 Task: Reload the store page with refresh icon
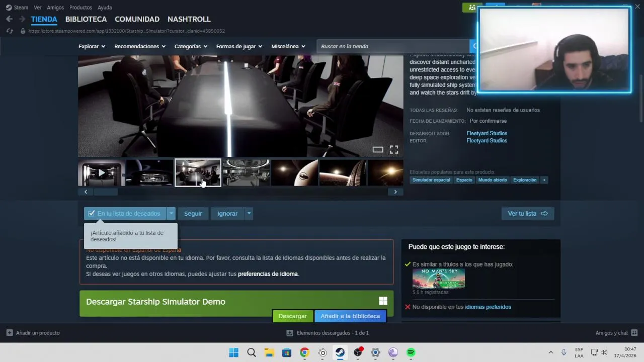point(9,31)
